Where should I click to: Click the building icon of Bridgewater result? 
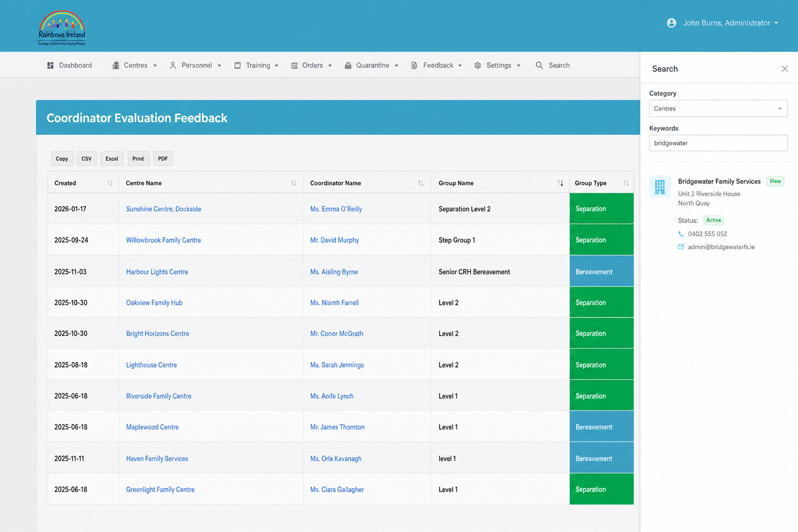(x=660, y=187)
